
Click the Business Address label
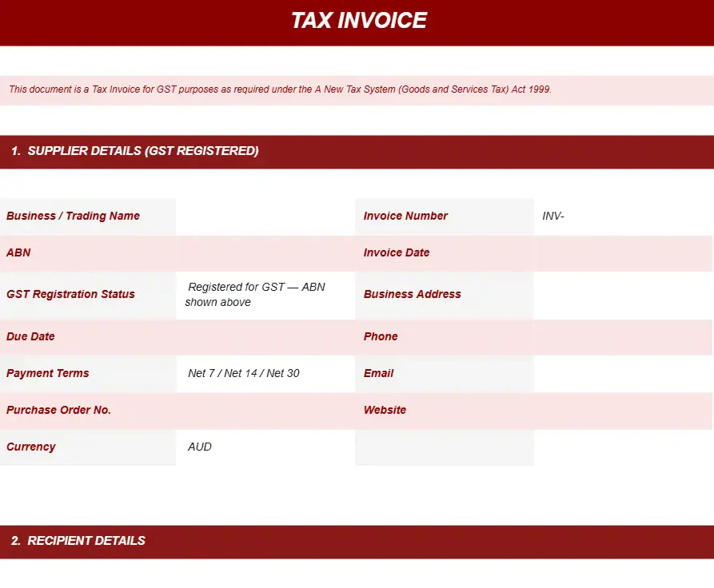(412, 294)
